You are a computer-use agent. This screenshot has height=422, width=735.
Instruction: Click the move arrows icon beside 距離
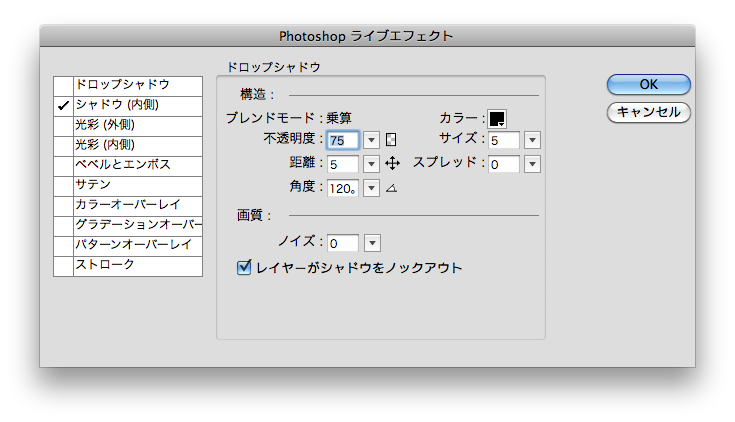coord(392,164)
